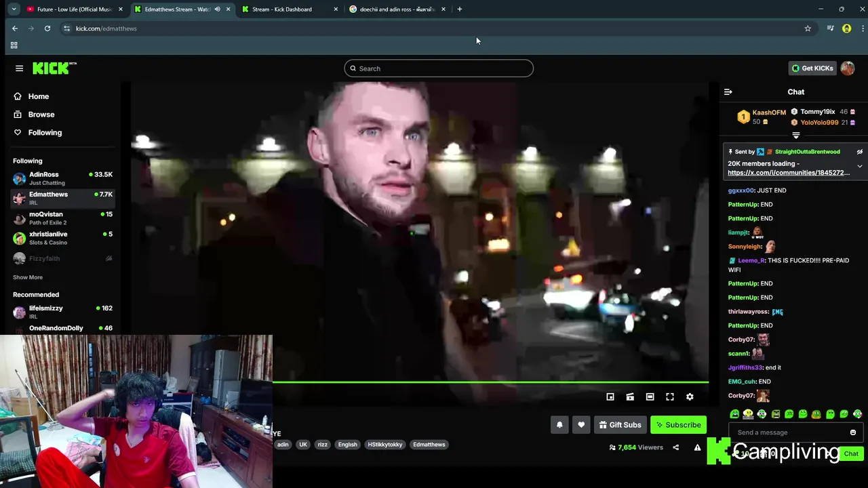Open a new browser tab

pos(459,9)
